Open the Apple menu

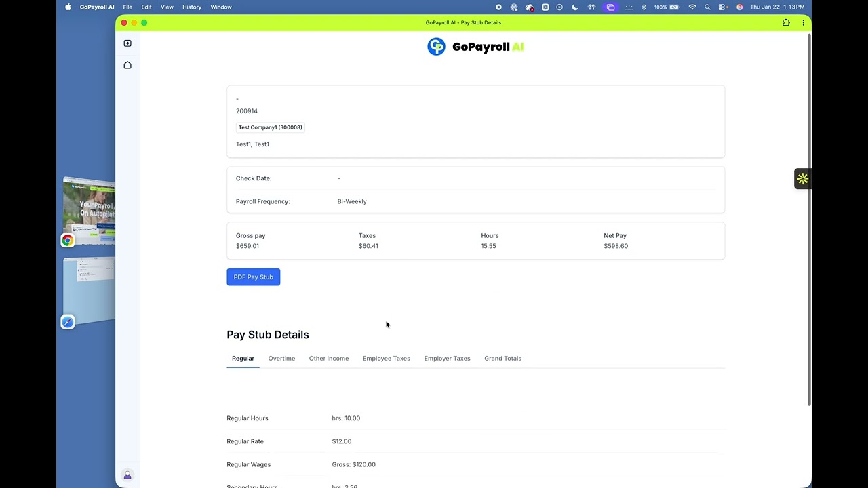pos(68,7)
